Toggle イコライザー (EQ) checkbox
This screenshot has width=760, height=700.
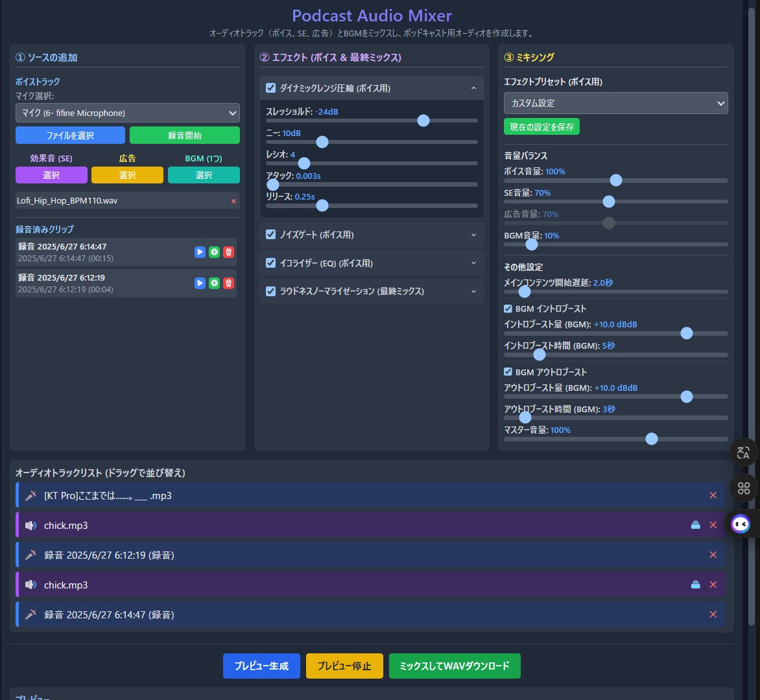(271, 263)
